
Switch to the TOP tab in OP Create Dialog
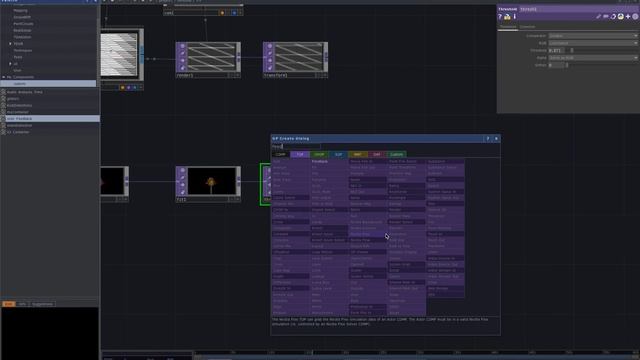point(300,154)
